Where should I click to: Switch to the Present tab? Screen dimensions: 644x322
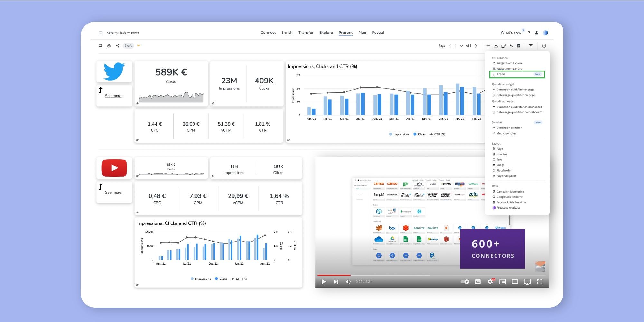(346, 33)
